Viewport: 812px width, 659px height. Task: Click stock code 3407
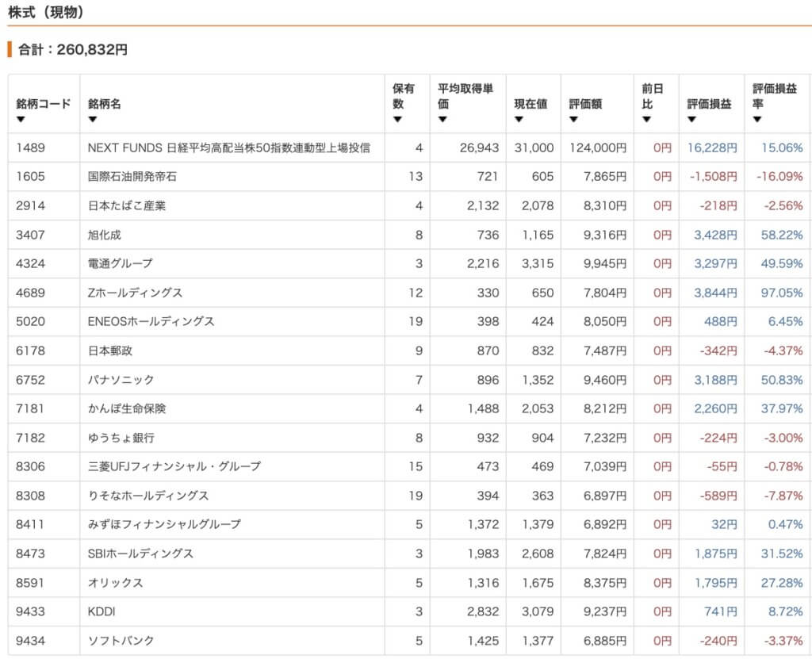pos(30,235)
